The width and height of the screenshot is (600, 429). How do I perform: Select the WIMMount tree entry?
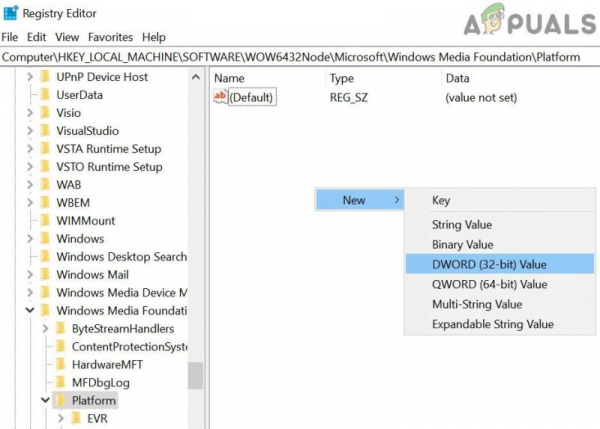(x=86, y=221)
